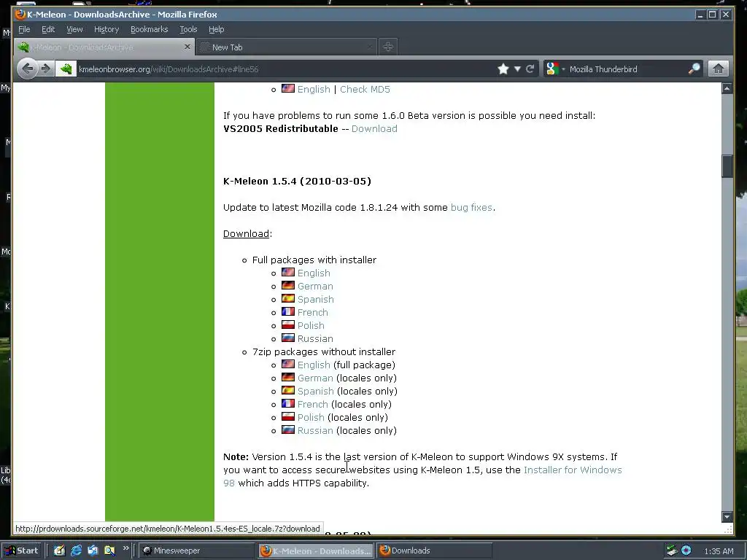Screen dimensions: 747x560
Task: Open the Installer for Windows 98 link
Action: pyautogui.click(x=573, y=470)
